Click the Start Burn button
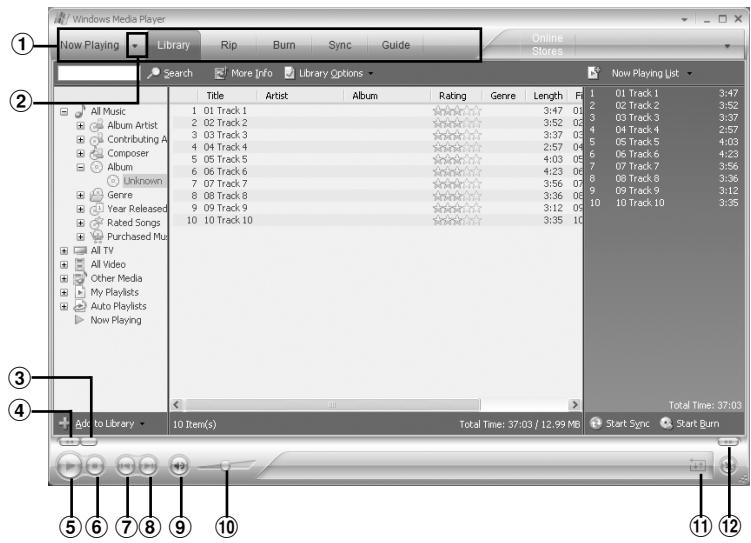The height and width of the screenshot is (543, 751). click(690, 424)
